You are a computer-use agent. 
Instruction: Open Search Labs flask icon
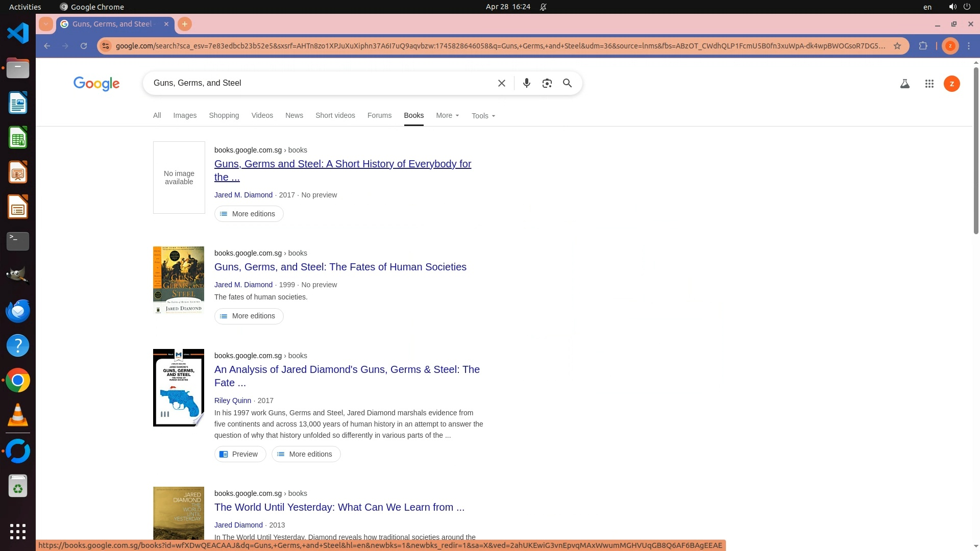point(904,84)
